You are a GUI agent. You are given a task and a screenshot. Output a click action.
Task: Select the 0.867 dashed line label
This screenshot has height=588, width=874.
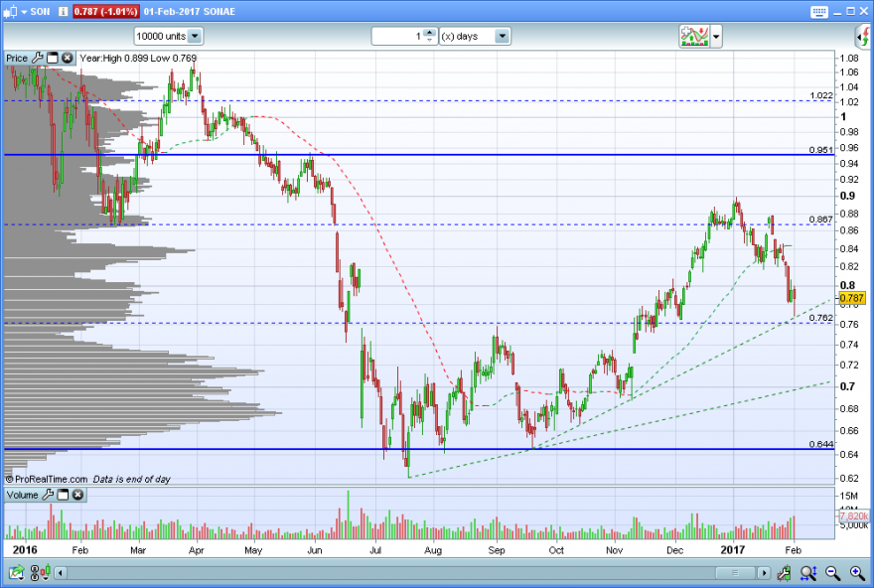[x=821, y=220]
